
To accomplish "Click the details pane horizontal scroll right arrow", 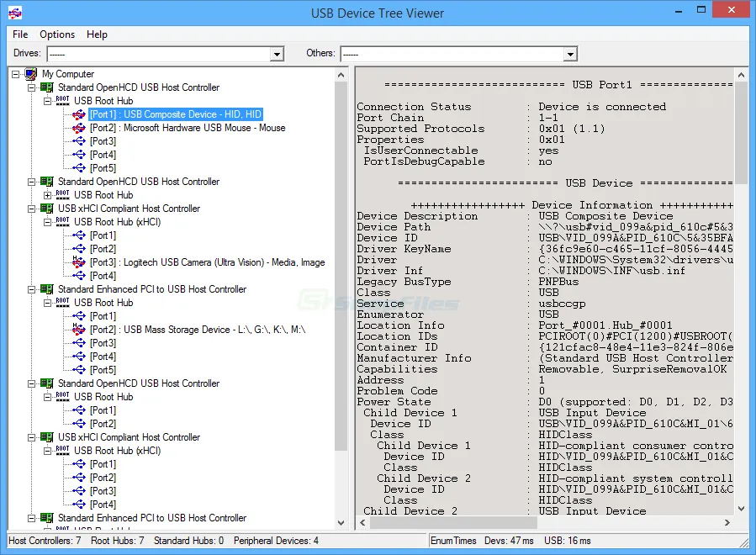I will [727, 523].
